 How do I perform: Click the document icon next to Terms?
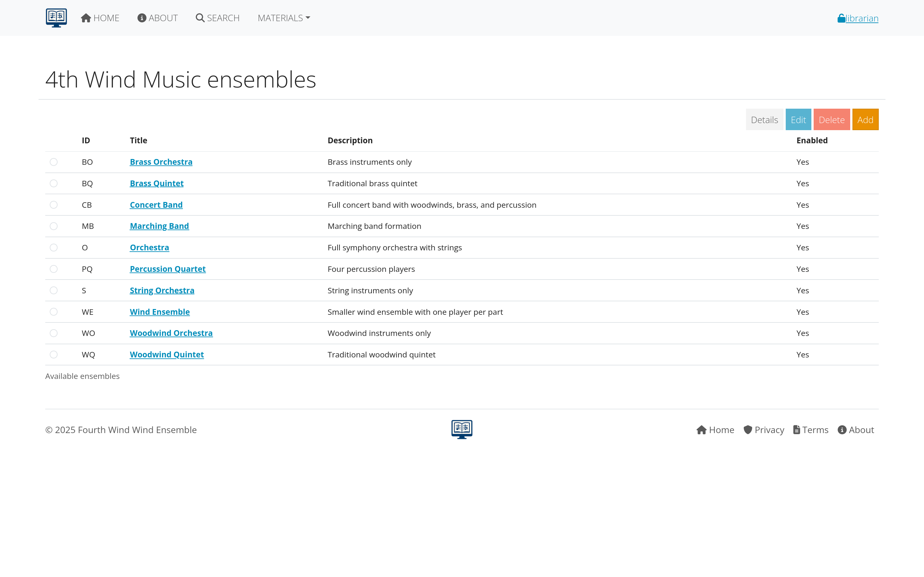797,430
